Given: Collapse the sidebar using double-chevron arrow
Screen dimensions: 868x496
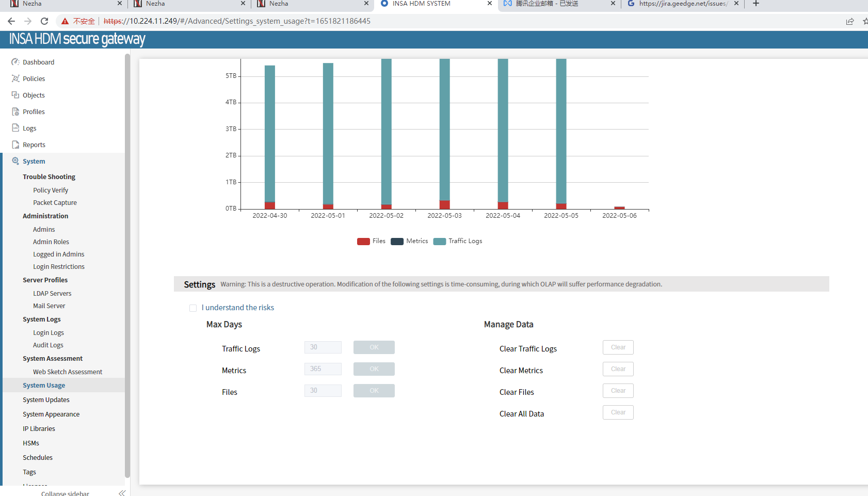Looking at the screenshot, I should tap(122, 493).
